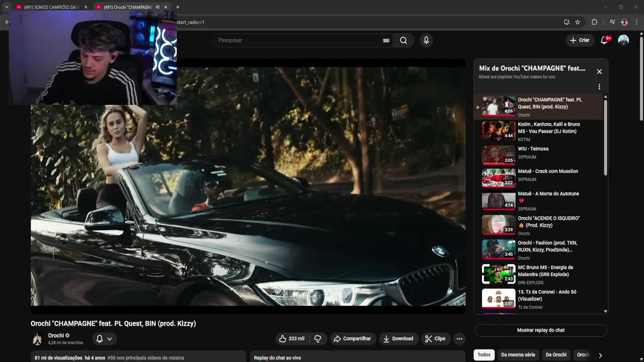Click the #50 nos principais vídeos hashtag
The width and height of the screenshot is (644, 362).
(145, 358)
